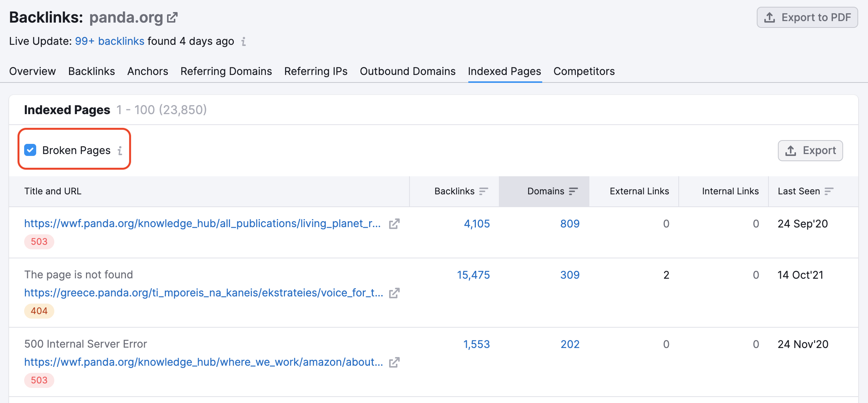
Task: Switch to the Referring Domains tab
Action: coord(226,71)
